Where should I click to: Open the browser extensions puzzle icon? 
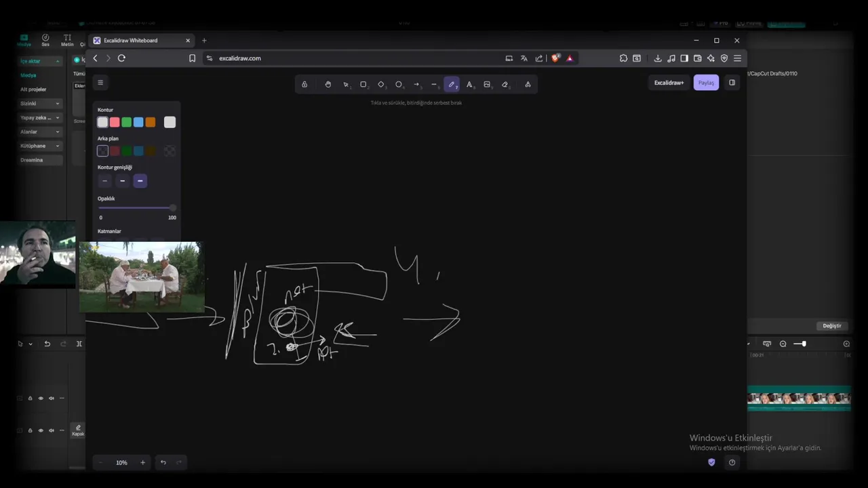point(623,58)
